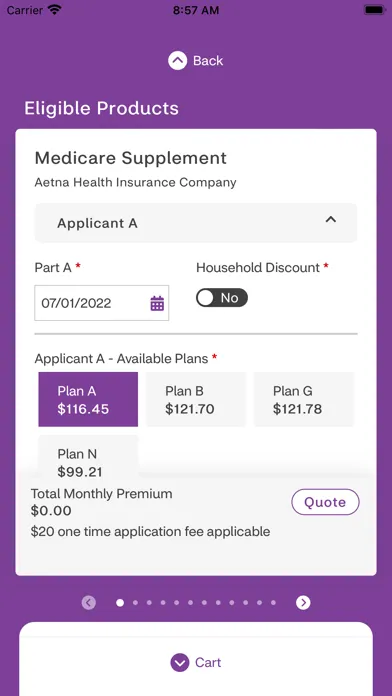Click the Quote button
This screenshot has width=392, height=696.
tap(325, 502)
